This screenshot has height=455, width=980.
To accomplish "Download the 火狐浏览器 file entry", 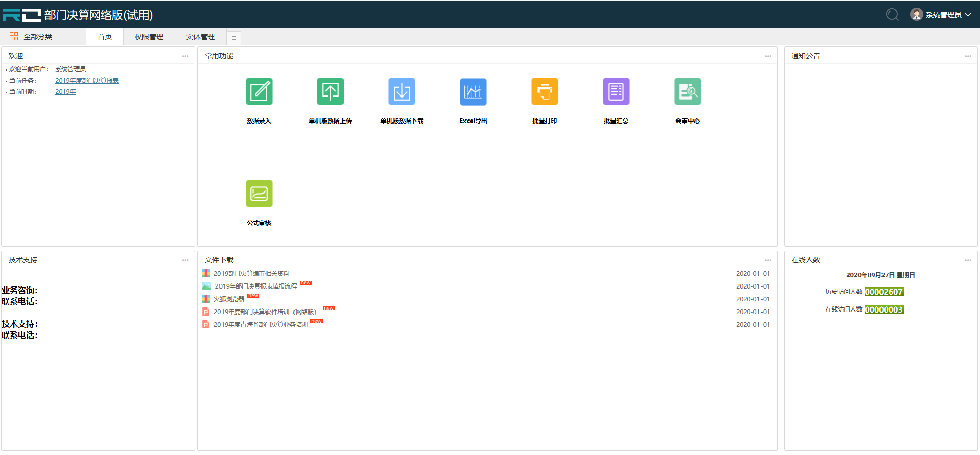I will (x=229, y=299).
